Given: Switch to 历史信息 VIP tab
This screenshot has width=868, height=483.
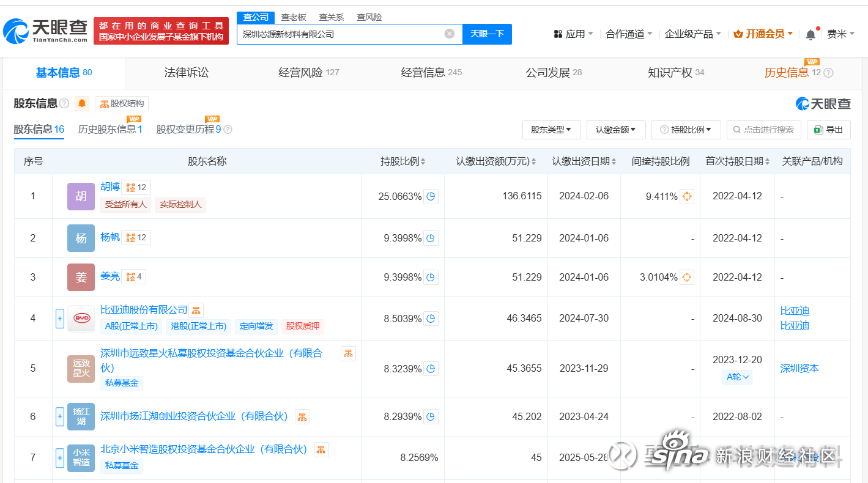Looking at the screenshot, I should click(792, 73).
